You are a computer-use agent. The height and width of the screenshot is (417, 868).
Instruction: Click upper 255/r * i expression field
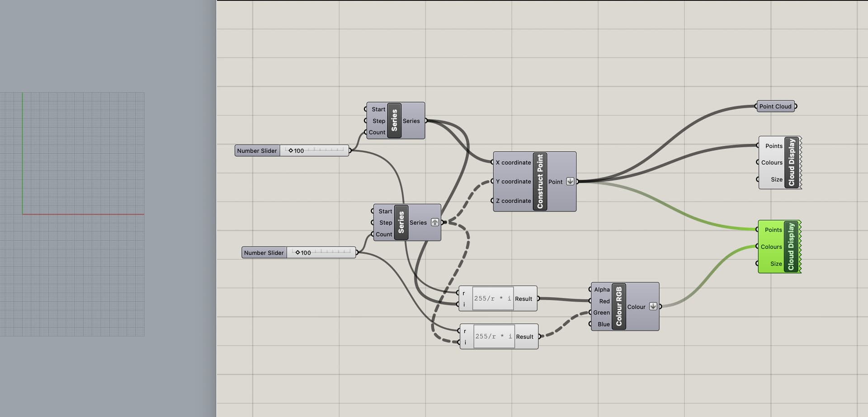tap(493, 298)
